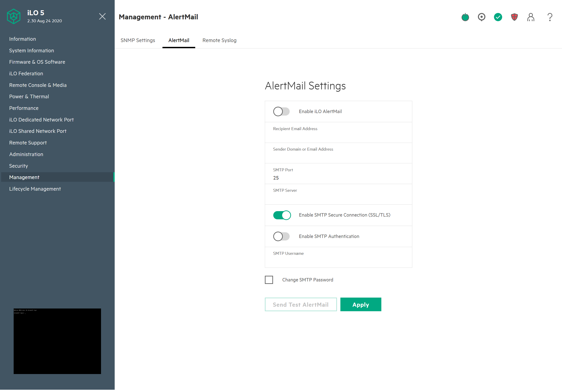Screen dimensions: 562x392
Task: Close the navigation sidebar with X
Action: pos(102,16)
